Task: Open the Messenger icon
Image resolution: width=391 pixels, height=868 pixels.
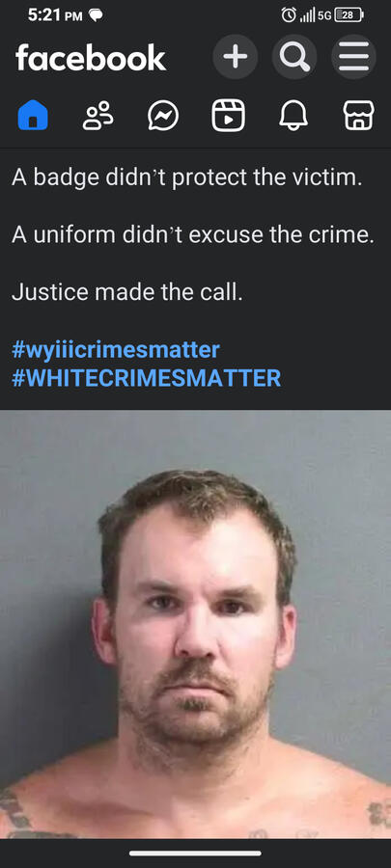Action: [163, 115]
